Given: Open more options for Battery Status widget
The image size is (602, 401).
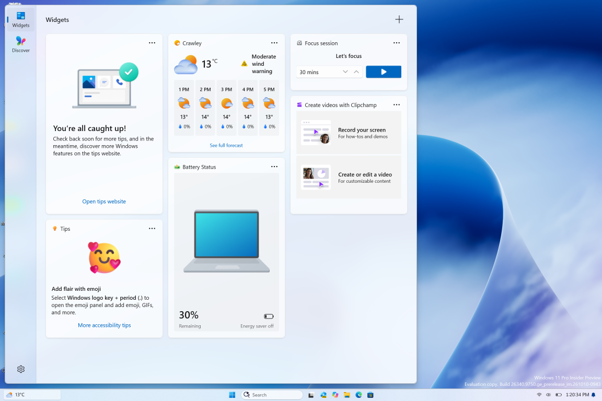Looking at the screenshot, I should (274, 166).
